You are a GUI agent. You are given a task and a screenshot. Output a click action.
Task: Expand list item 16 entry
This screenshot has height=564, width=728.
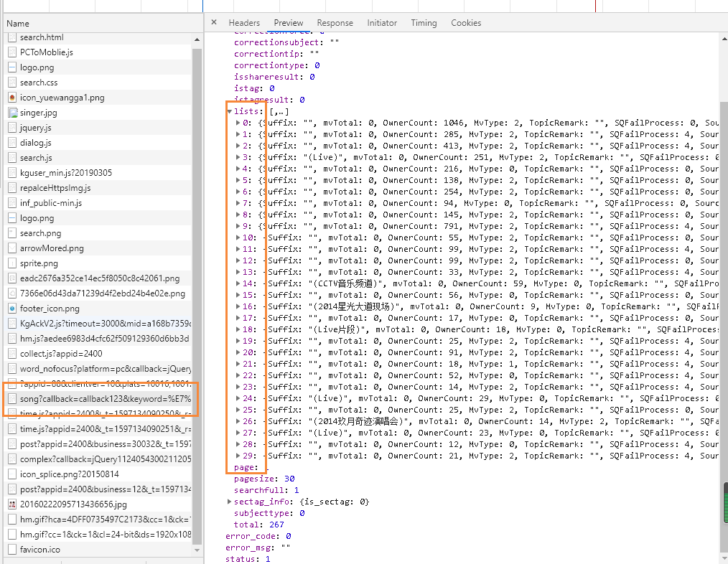coord(238,306)
